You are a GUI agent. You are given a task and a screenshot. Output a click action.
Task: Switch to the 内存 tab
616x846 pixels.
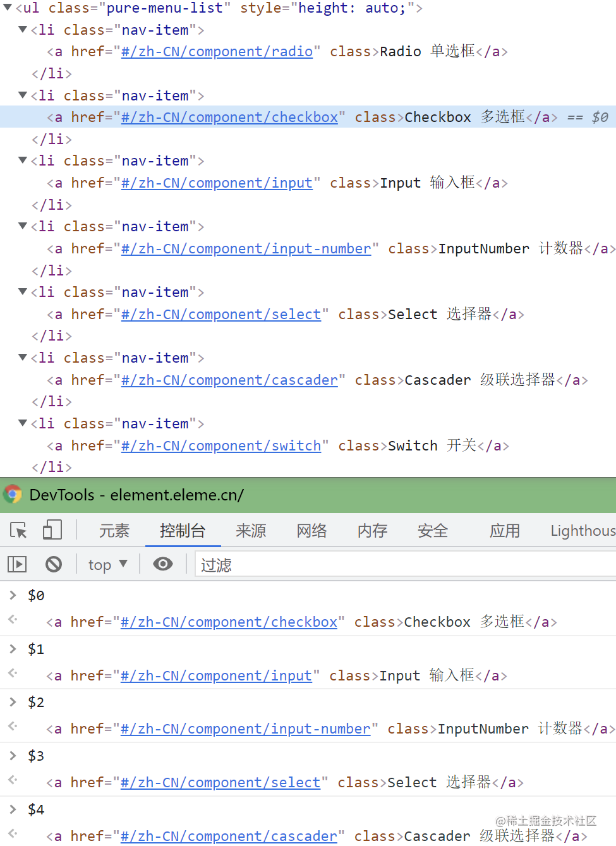tap(373, 531)
